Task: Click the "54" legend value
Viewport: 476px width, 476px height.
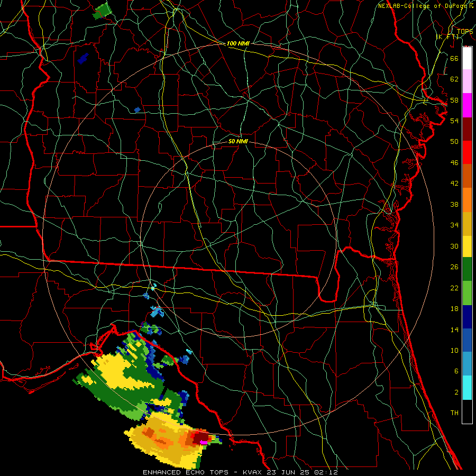Action: click(454, 121)
